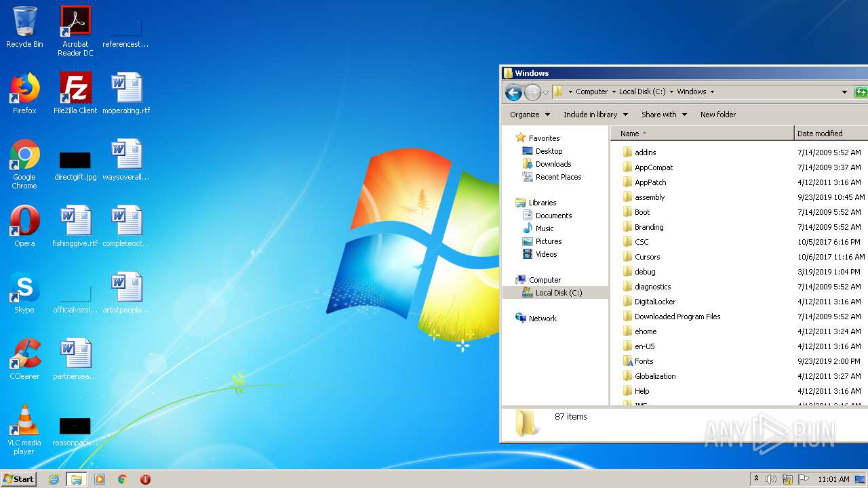Open the Start menu
Screen dimensions: 868x488
tap(19, 479)
